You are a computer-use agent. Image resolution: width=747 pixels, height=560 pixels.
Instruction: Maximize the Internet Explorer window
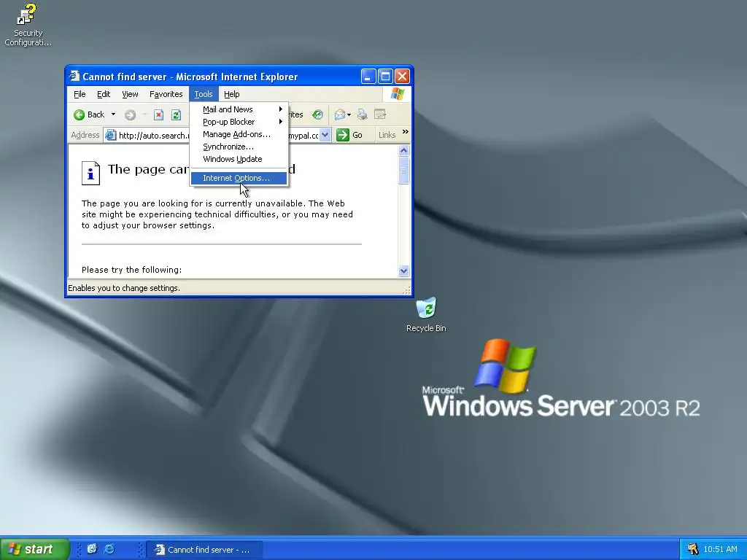tap(385, 76)
